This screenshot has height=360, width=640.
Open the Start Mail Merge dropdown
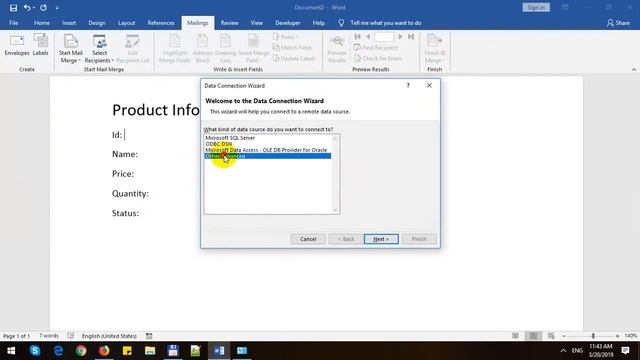[70, 49]
